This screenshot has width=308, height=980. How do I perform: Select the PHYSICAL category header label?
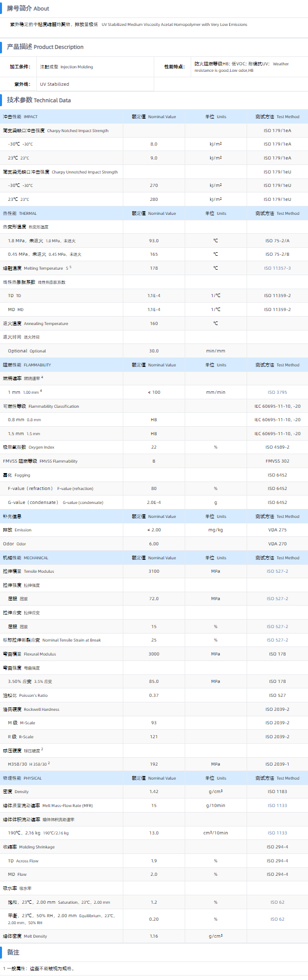pyautogui.click(x=22, y=778)
